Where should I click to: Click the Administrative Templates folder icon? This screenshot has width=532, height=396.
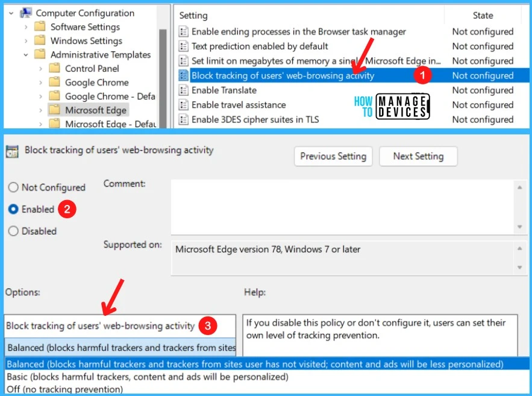pos(40,54)
